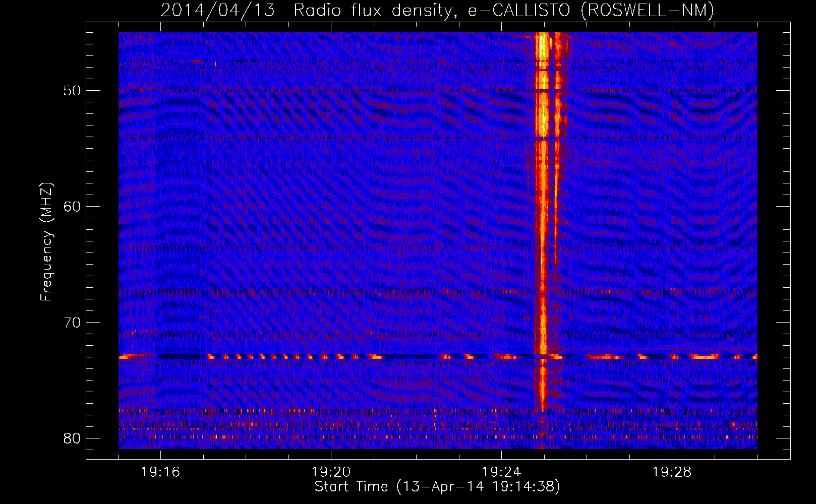Select the Frequency (MHZ) axis label
This screenshot has height=504, width=816.
(46, 242)
